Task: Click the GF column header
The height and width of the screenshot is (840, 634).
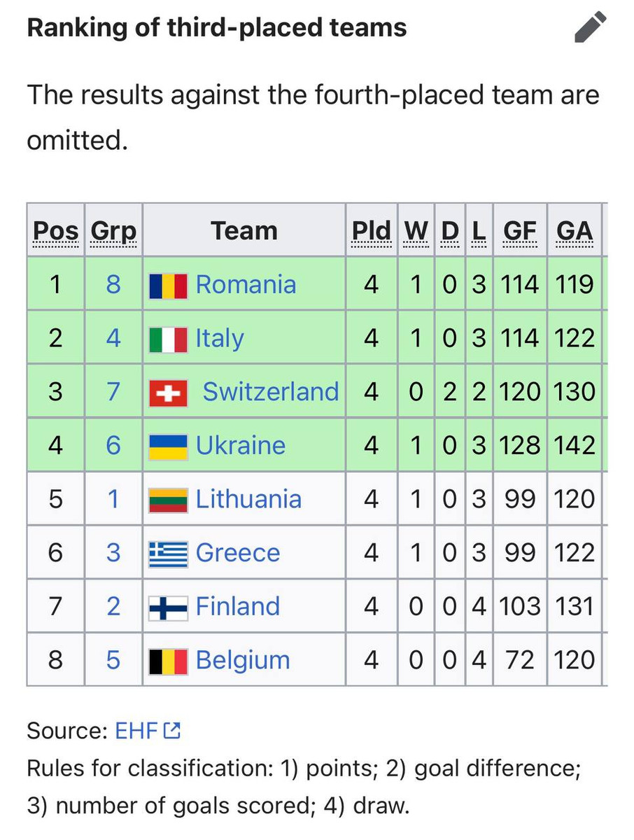Action: point(519,231)
